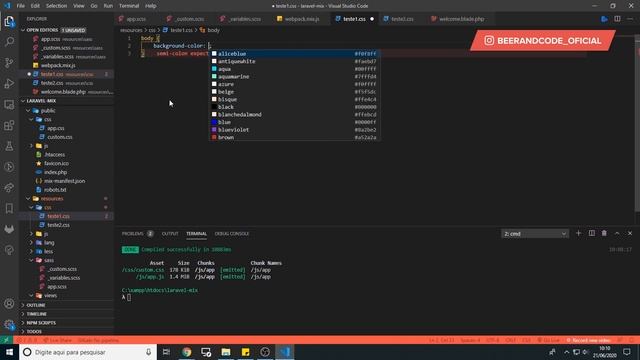Open the terminal selector dropdown 2: cmd
This screenshot has width=640, height=360.
[535, 233]
